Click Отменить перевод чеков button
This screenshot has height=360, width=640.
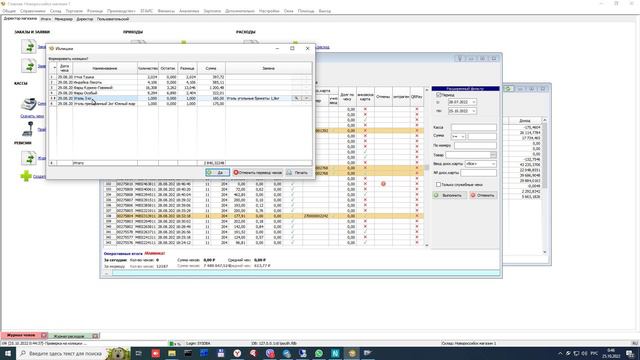pos(258,173)
